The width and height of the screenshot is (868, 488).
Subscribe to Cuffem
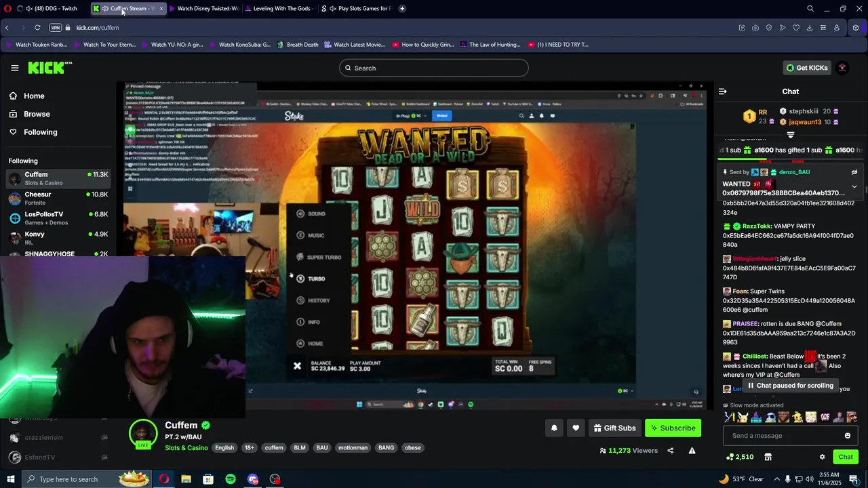(x=673, y=428)
